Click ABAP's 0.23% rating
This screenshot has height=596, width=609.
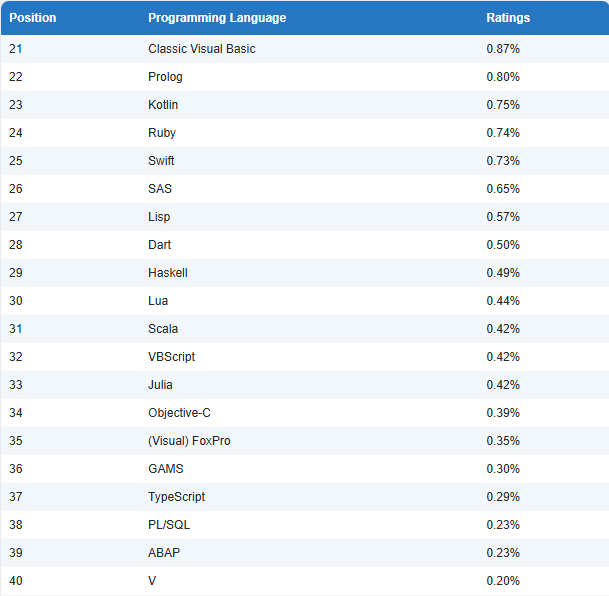pyautogui.click(x=503, y=553)
